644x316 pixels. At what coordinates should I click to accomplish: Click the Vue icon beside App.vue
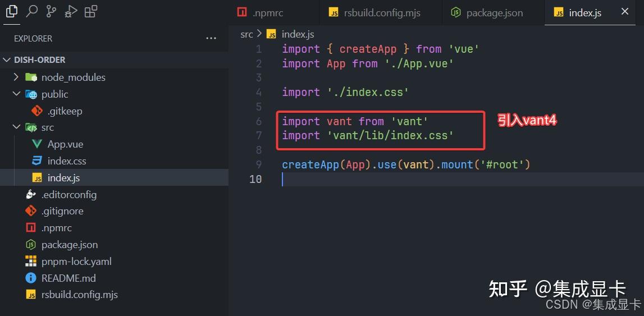coord(37,144)
